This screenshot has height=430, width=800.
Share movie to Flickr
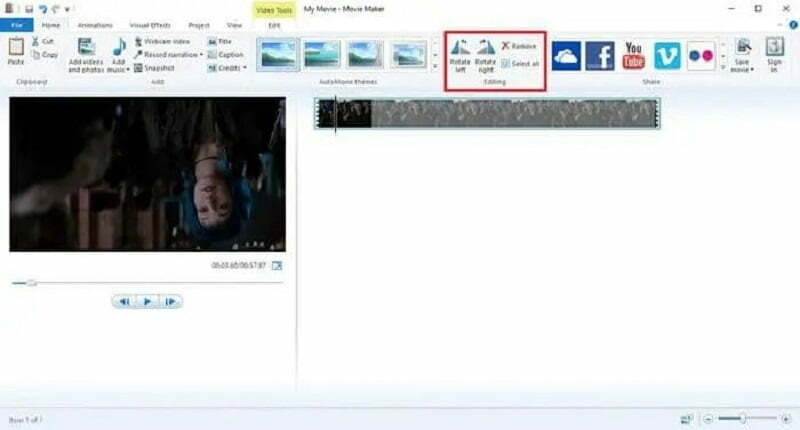coord(701,56)
